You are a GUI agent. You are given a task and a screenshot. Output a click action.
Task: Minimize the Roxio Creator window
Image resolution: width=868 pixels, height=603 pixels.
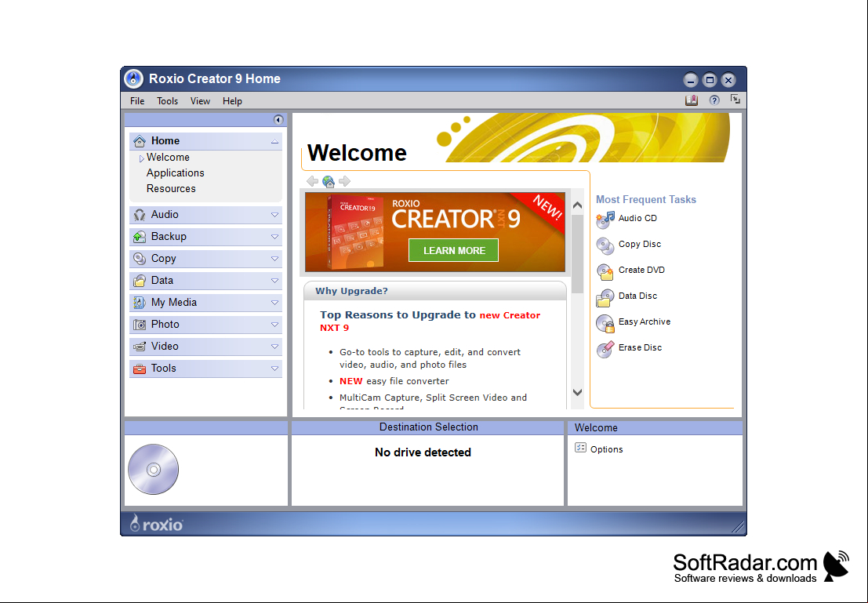pos(690,80)
